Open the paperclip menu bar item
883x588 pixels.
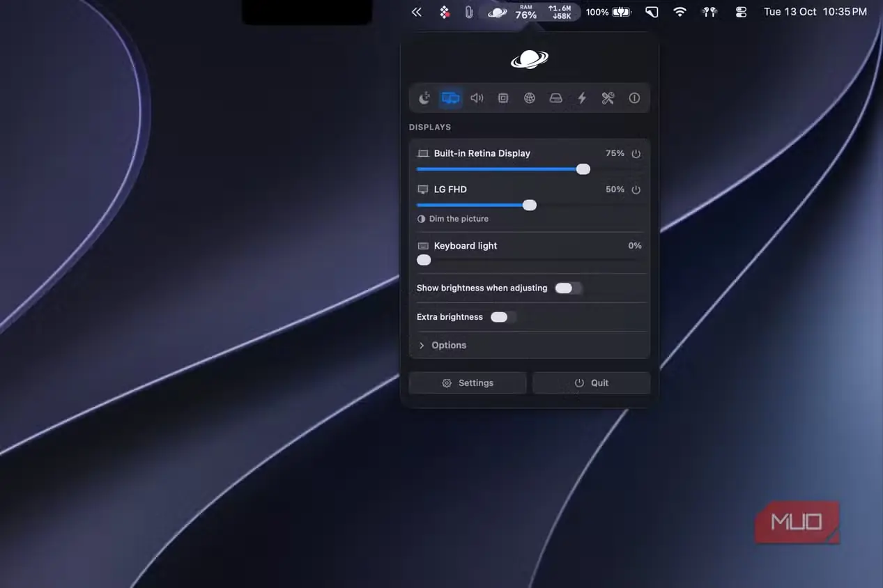(x=468, y=12)
